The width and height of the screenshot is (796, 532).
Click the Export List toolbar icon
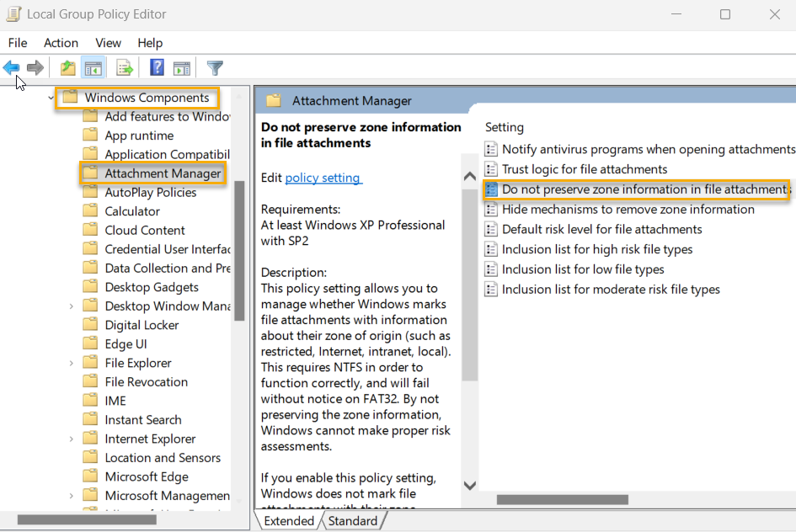point(123,67)
